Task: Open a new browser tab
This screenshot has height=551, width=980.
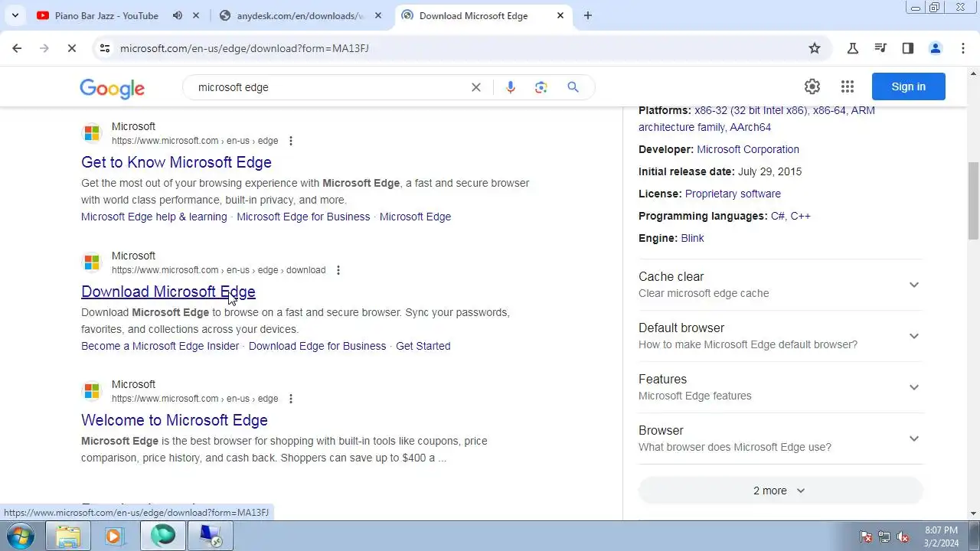Action: click(x=588, y=15)
